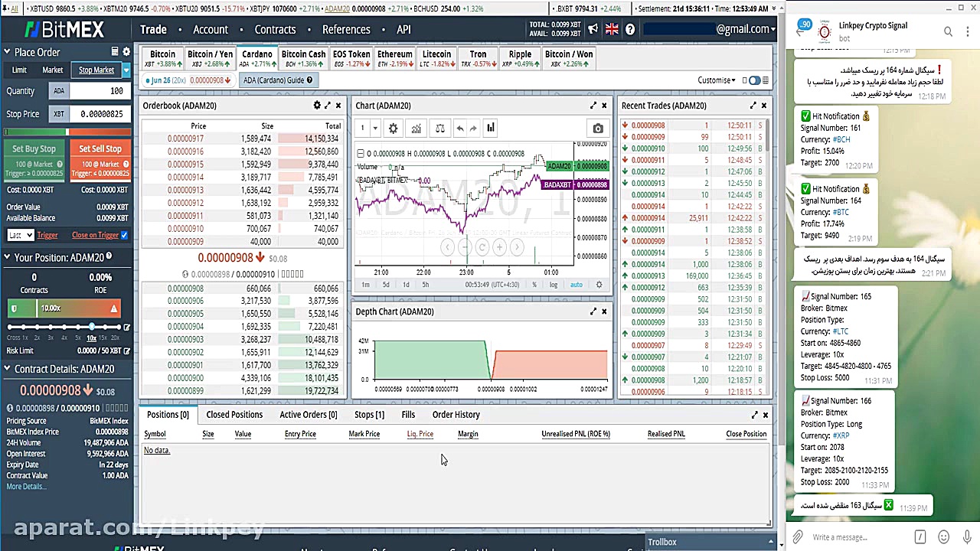The image size is (980, 551).
Task: Open the Last trigger type dropdown
Action: point(21,235)
